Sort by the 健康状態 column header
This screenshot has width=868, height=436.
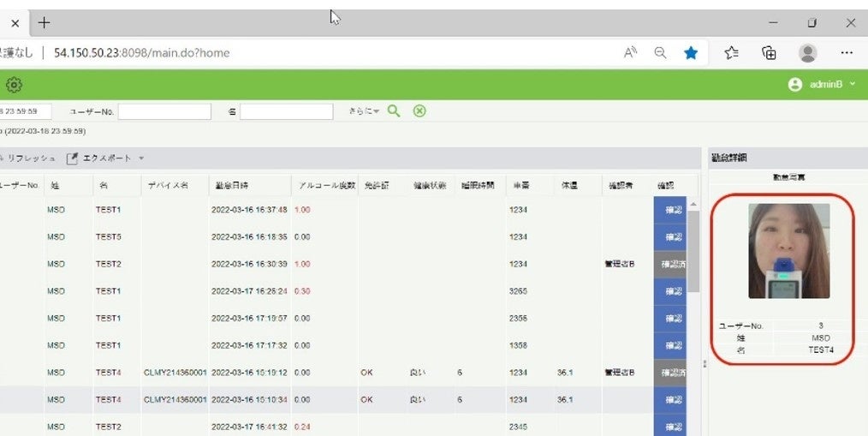(x=431, y=186)
